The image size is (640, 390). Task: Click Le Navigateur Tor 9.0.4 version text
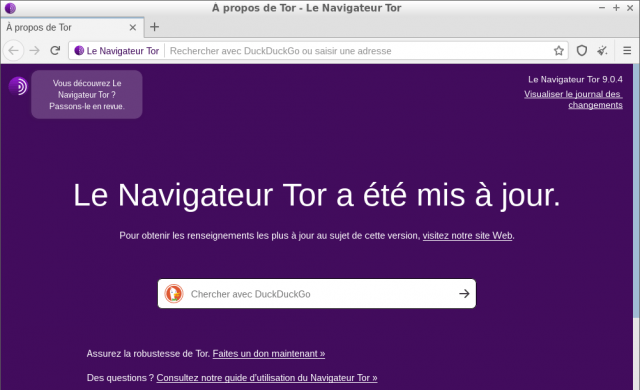(x=575, y=79)
